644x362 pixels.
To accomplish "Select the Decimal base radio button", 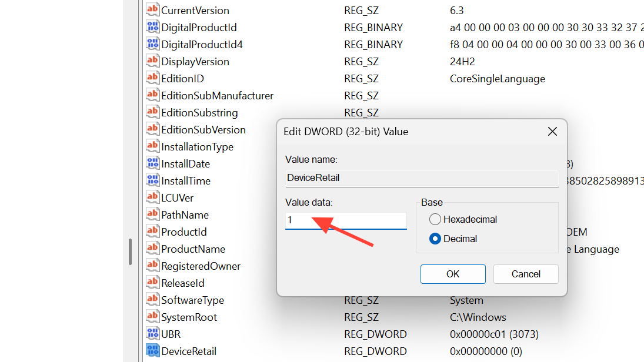I will 435,239.
